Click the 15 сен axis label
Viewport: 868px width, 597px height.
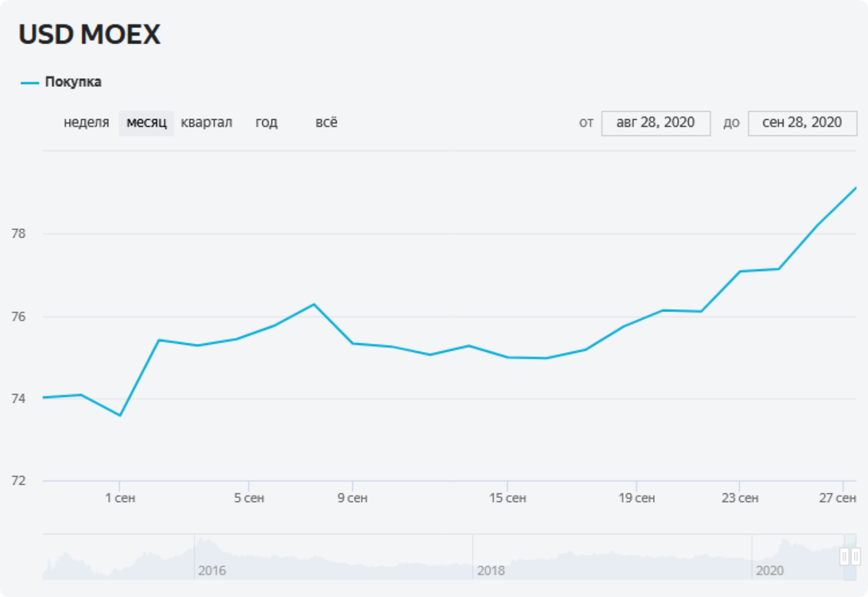click(x=507, y=499)
